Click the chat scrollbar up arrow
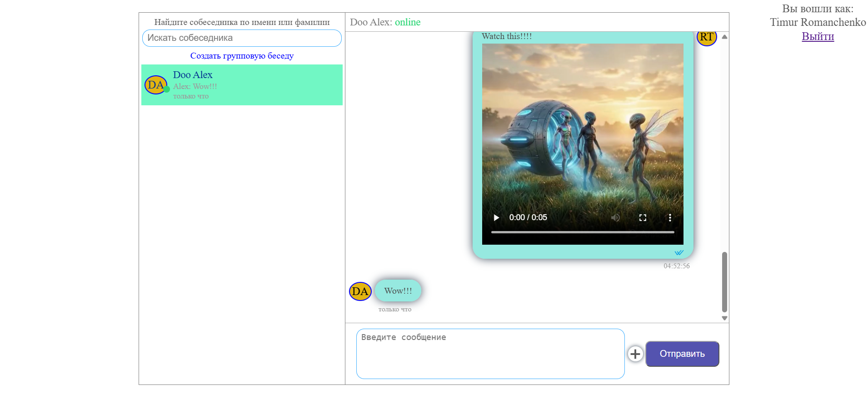 (724, 37)
